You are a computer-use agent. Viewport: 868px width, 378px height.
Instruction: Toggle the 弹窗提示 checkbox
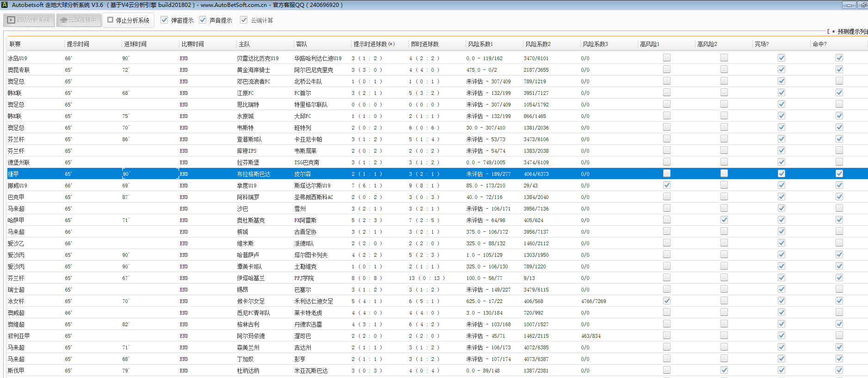tap(164, 20)
